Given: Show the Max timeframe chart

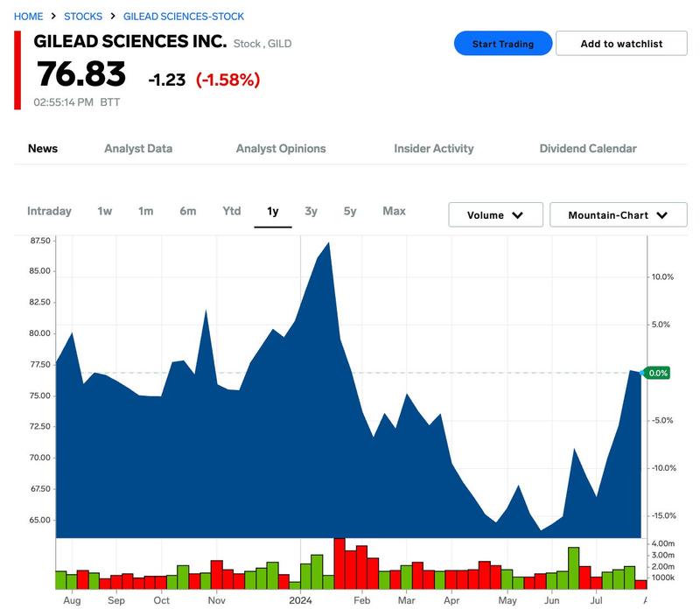Looking at the screenshot, I should [x=395, y=211].
